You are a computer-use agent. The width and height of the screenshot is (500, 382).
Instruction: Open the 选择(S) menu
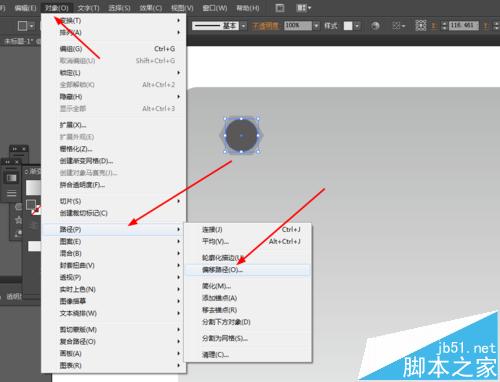point(119,8)
